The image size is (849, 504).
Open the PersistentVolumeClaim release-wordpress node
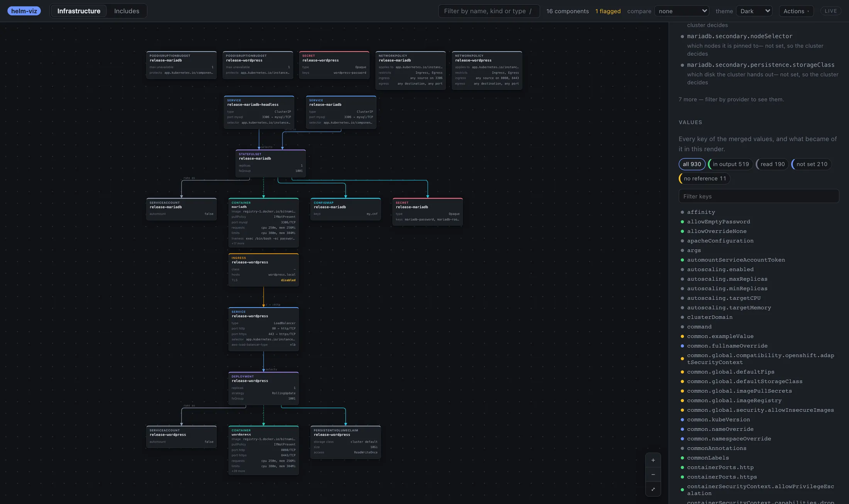tap(345, 442)
